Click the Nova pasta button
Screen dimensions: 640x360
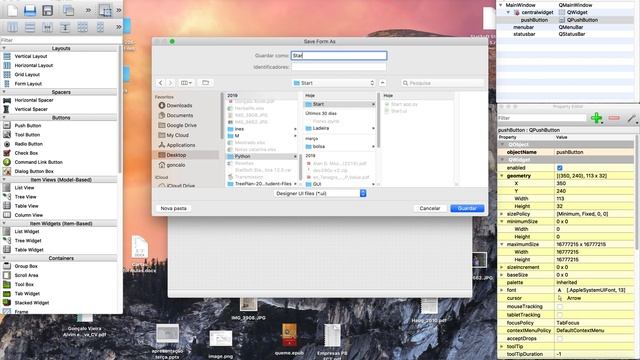coord(173,208)
